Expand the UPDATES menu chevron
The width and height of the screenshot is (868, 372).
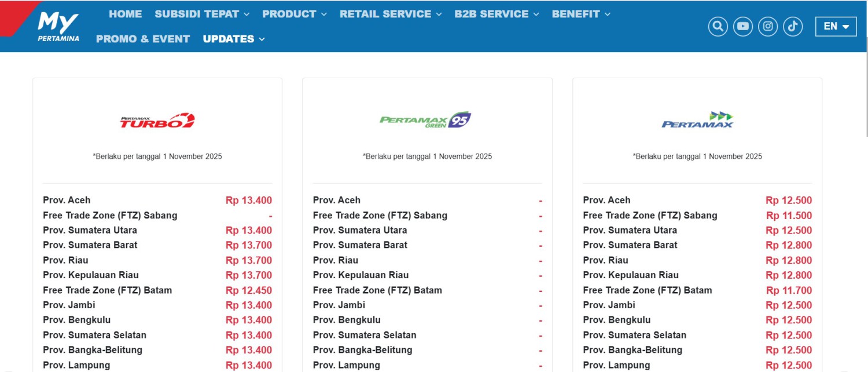pyautogui.click(x=262, y=39)
